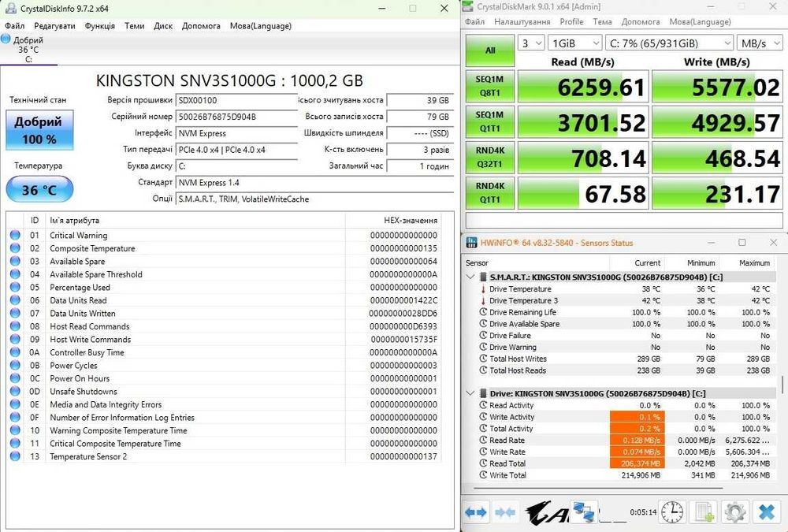Screen dimensions: 788x532
Task: Open the drive selection dropdown C: 7%
Action: point(669,43)
